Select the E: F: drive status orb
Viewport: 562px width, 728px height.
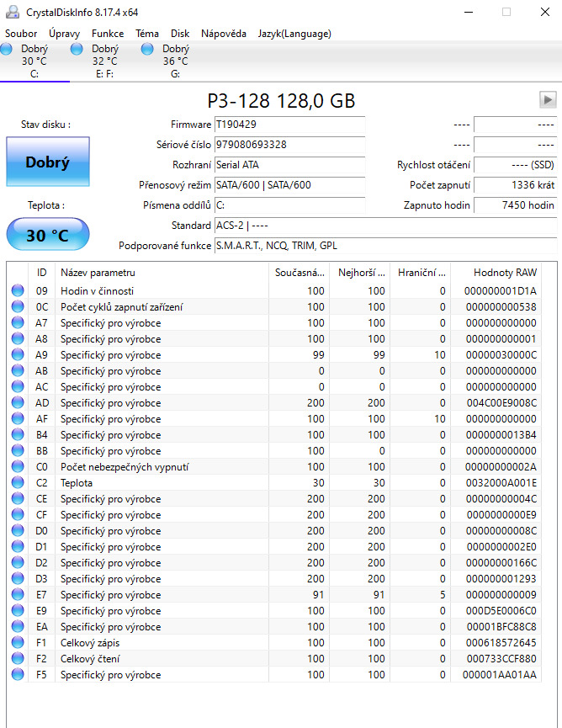click(x=77, y=50)
